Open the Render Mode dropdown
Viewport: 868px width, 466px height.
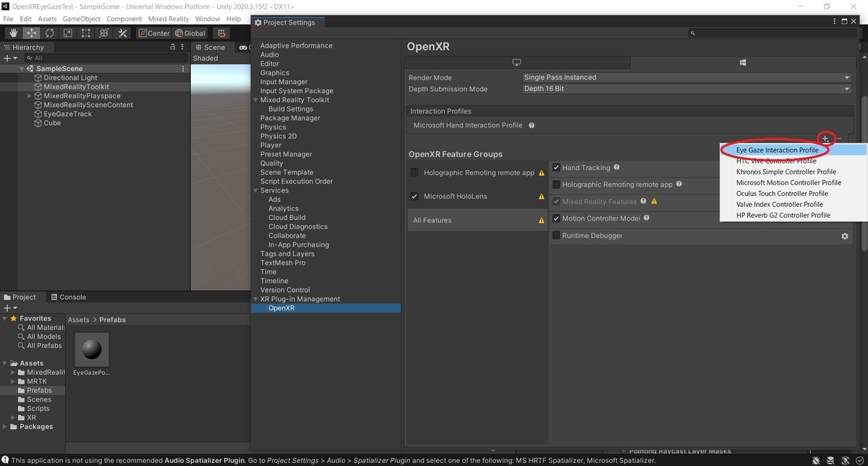click(x=686, y=77)
